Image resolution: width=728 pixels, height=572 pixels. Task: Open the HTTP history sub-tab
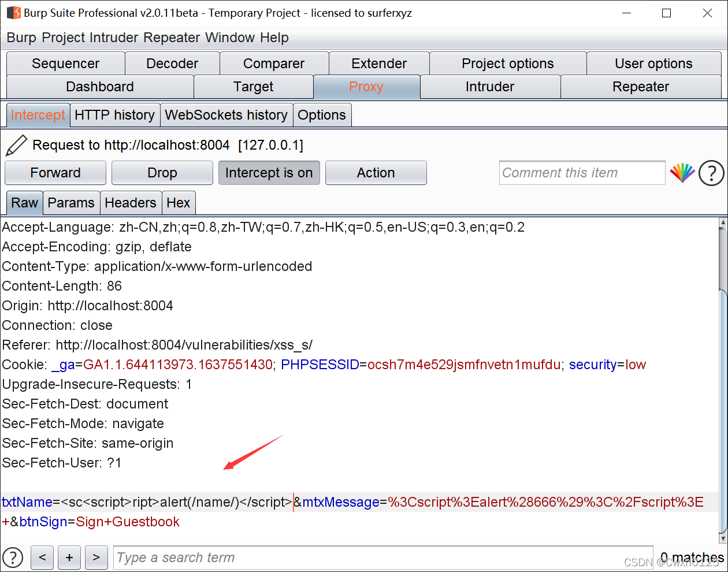pos(115,115)
